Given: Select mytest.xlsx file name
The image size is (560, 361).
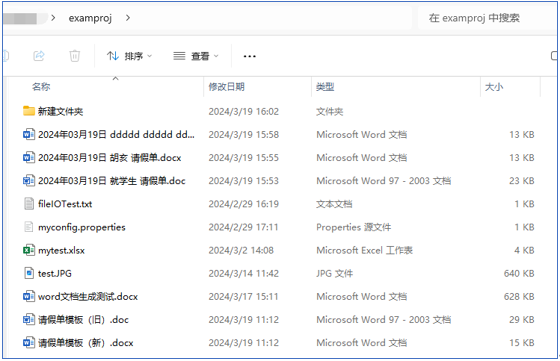Looking at the screenshot, I should pyautogui.click(x=61, y=251).
